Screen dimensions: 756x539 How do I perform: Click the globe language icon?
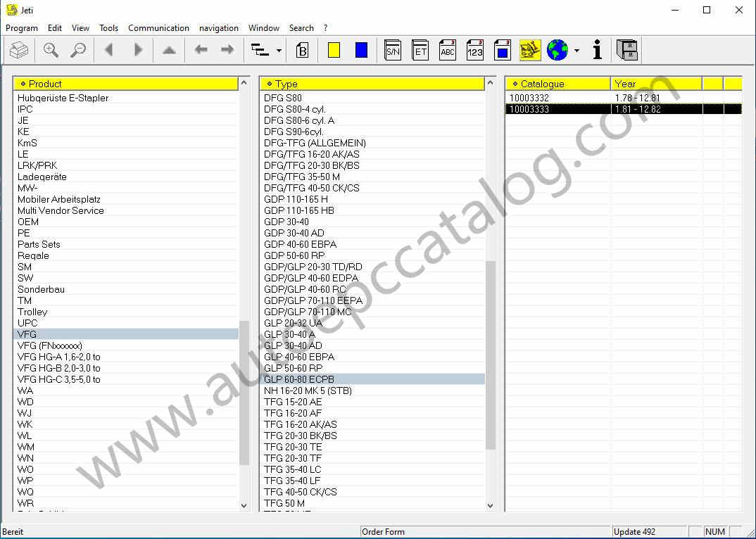(557, 50)
